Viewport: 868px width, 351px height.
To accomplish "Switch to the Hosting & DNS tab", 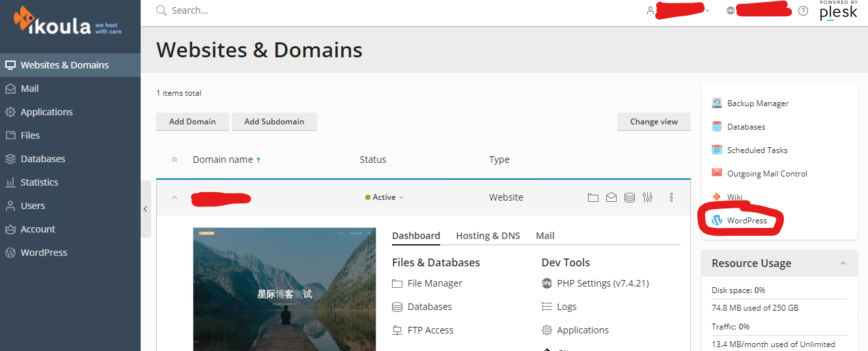I will (x=488, y=236).
